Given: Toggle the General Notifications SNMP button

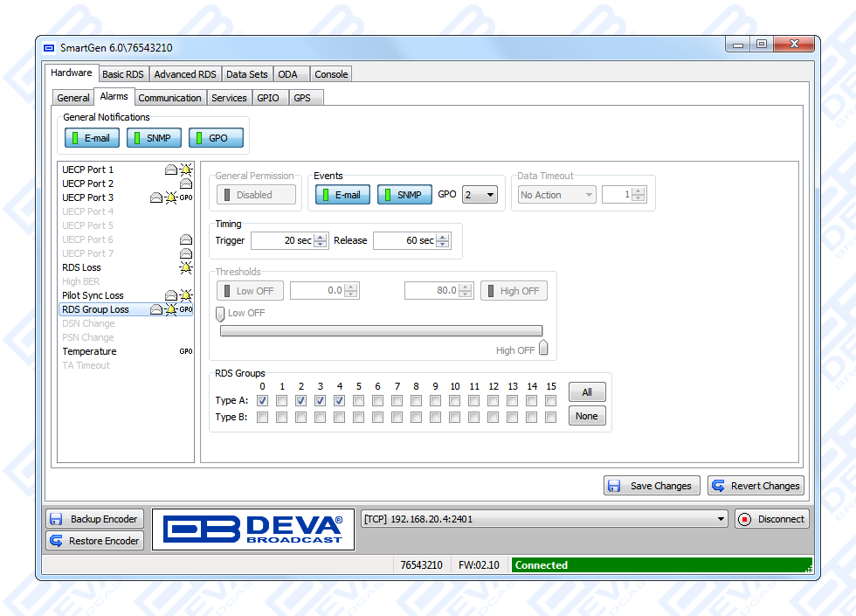Looking at the screenshot, I should click(x=154, y=138).
